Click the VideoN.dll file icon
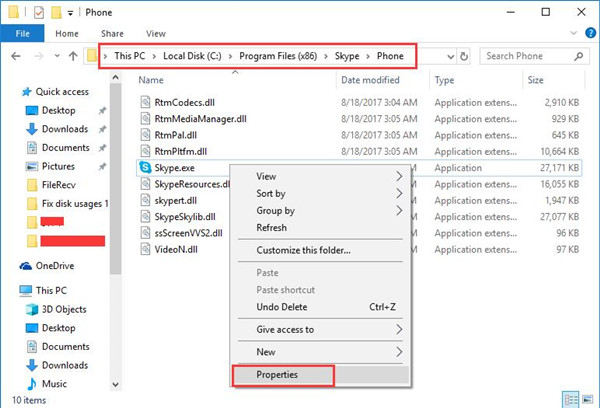 [145, 249]
